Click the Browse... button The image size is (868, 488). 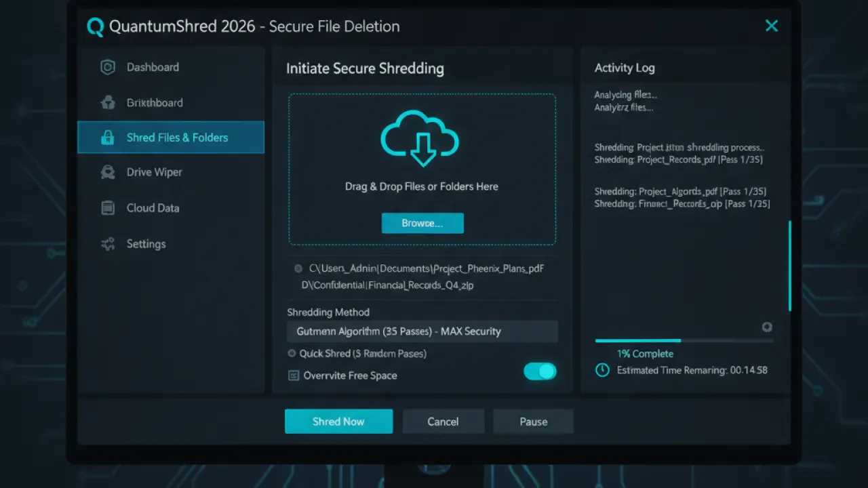[x=422, y=223]
